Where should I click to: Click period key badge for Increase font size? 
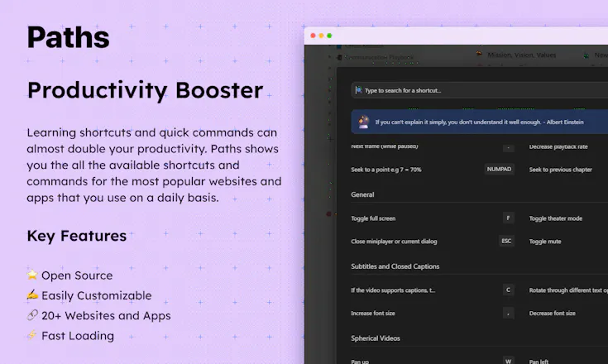point(508,313)
